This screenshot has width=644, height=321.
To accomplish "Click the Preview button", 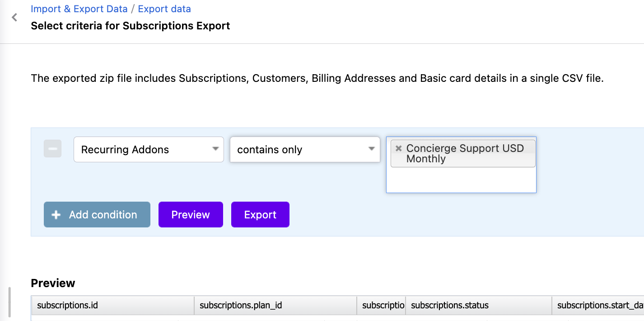I will [x=191, y=215].
